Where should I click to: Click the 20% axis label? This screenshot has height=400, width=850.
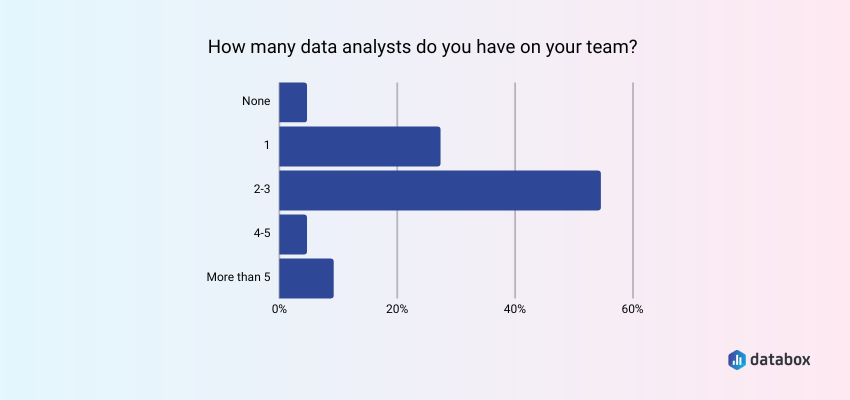coord(397,309)
